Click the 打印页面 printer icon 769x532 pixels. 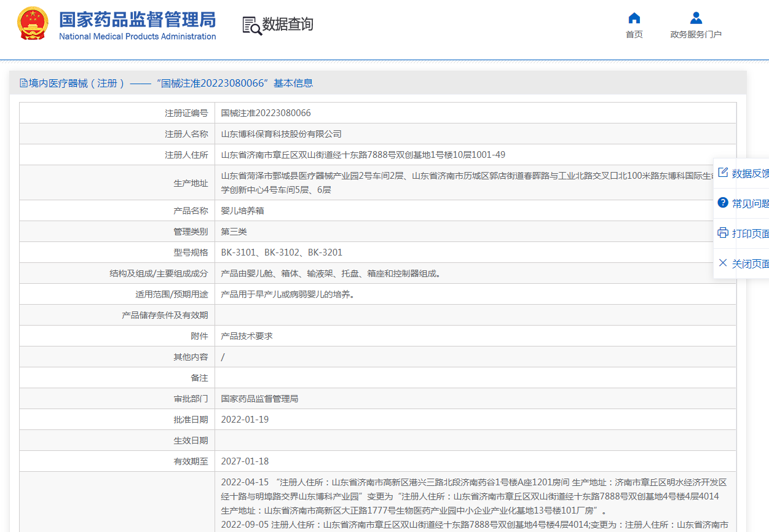(x=723, y=233)
